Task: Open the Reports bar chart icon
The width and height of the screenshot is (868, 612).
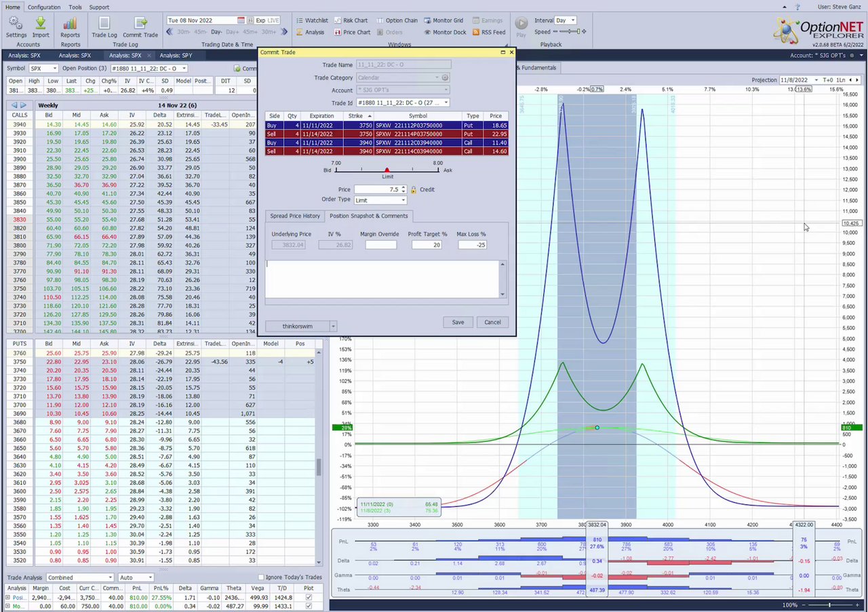Action: point(70,24)
